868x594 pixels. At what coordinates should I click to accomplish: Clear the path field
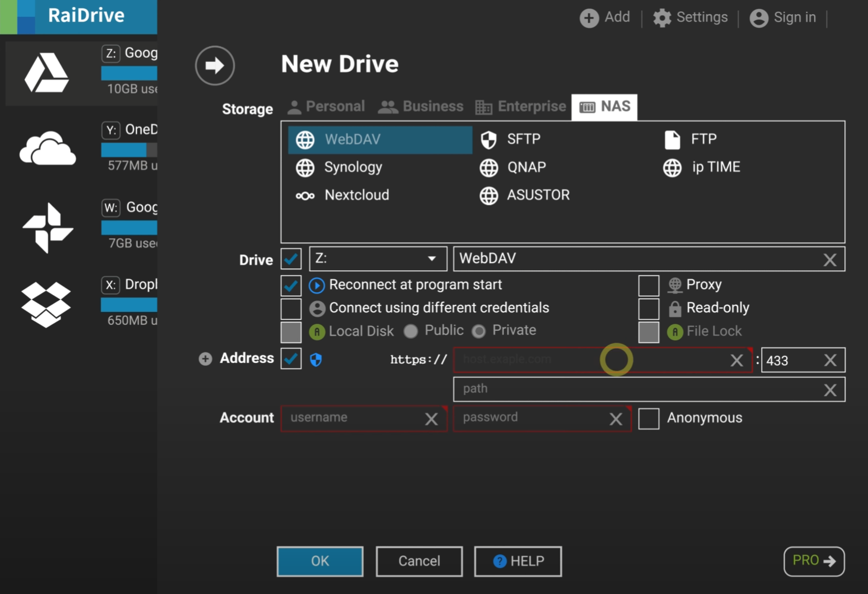point(830,390)
